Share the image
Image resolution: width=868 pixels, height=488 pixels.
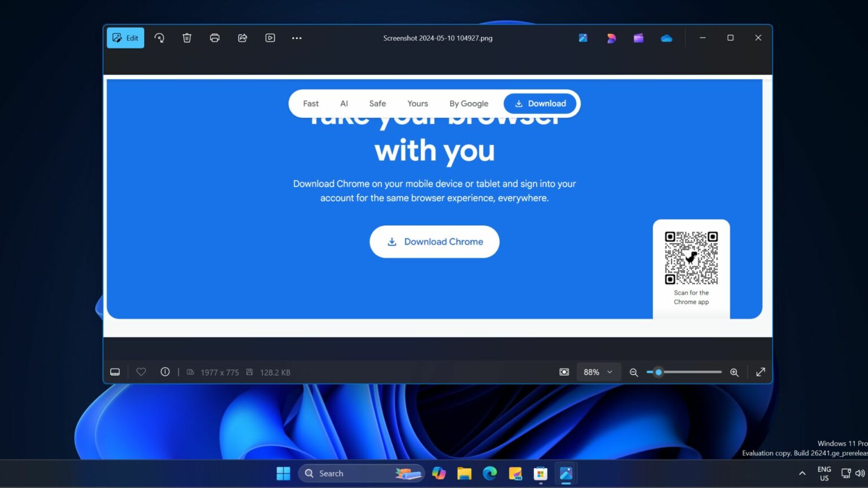click(x=242, y=38)
